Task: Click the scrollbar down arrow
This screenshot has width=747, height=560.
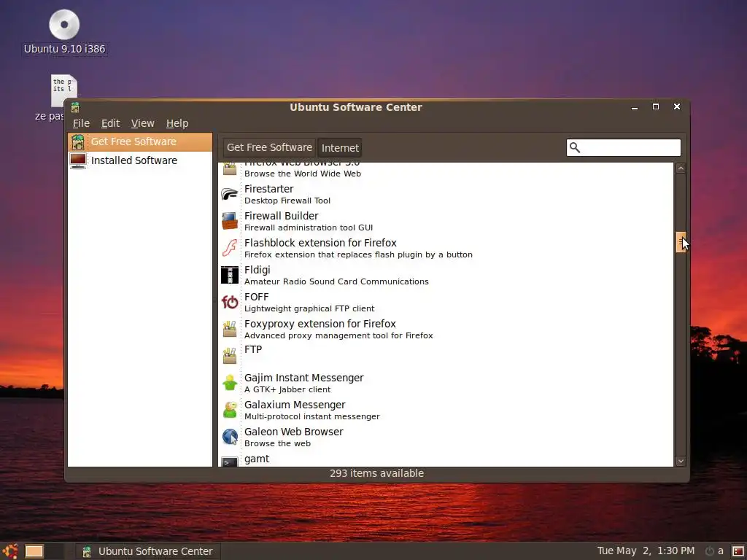Action: coord(681,461)
